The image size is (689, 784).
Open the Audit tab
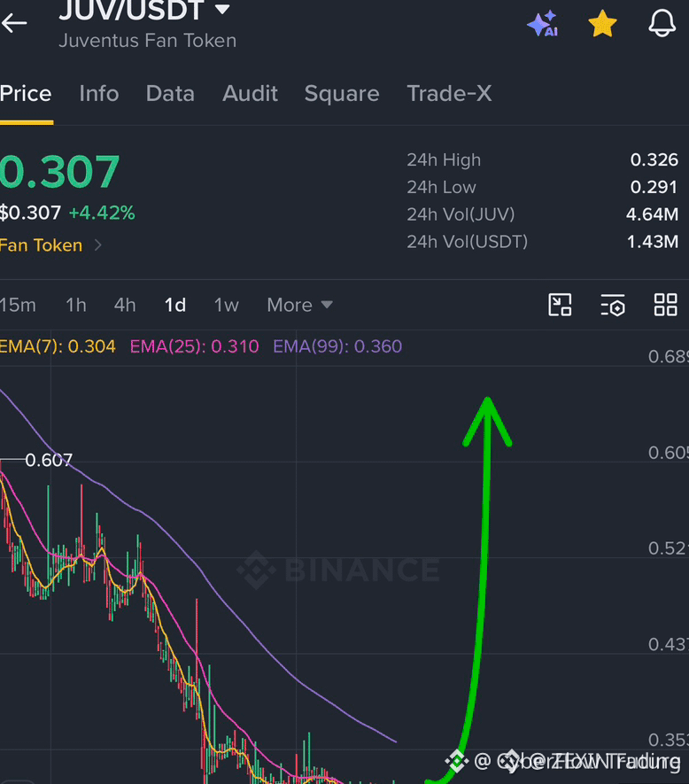point(250,94)
